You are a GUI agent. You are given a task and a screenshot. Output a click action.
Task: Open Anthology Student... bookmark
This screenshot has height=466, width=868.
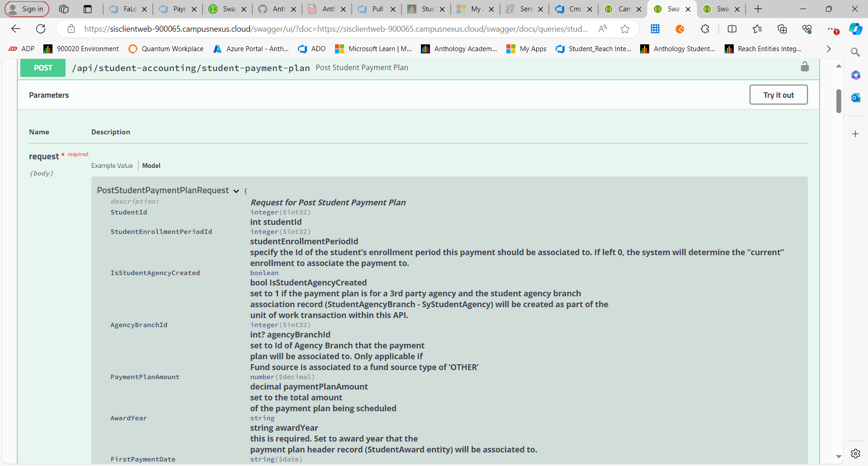(x=678, y=49)
